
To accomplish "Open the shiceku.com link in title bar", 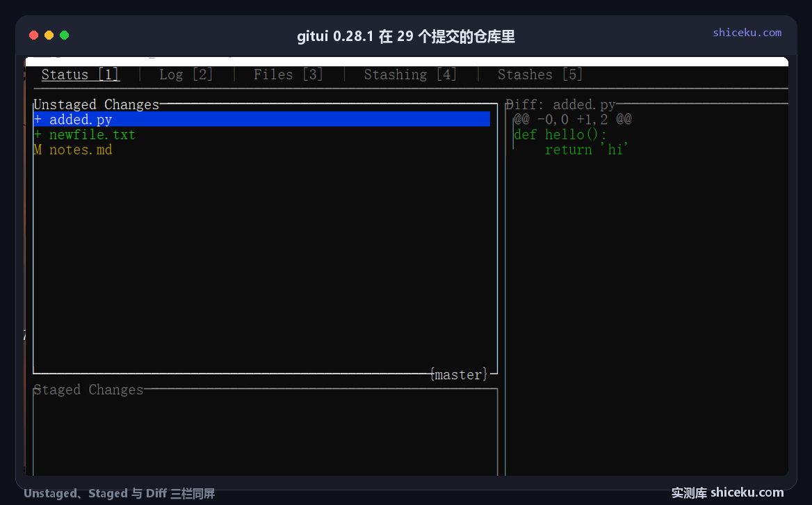I will pos(747,32).
